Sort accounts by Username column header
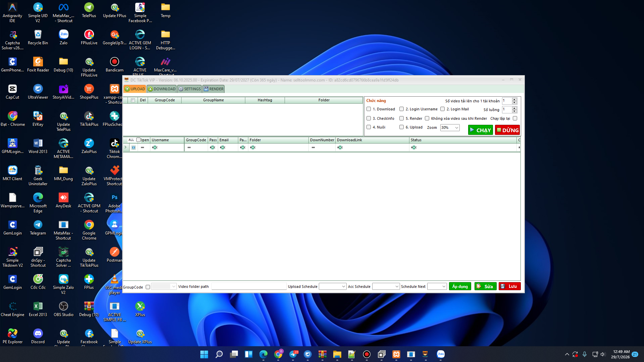Screen dimensions: 644x362 (x=167, y=140)
